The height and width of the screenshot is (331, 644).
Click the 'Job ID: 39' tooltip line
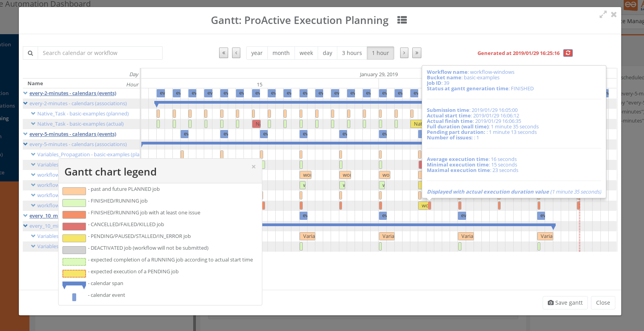pyautogui.click(x=438, y=83)
